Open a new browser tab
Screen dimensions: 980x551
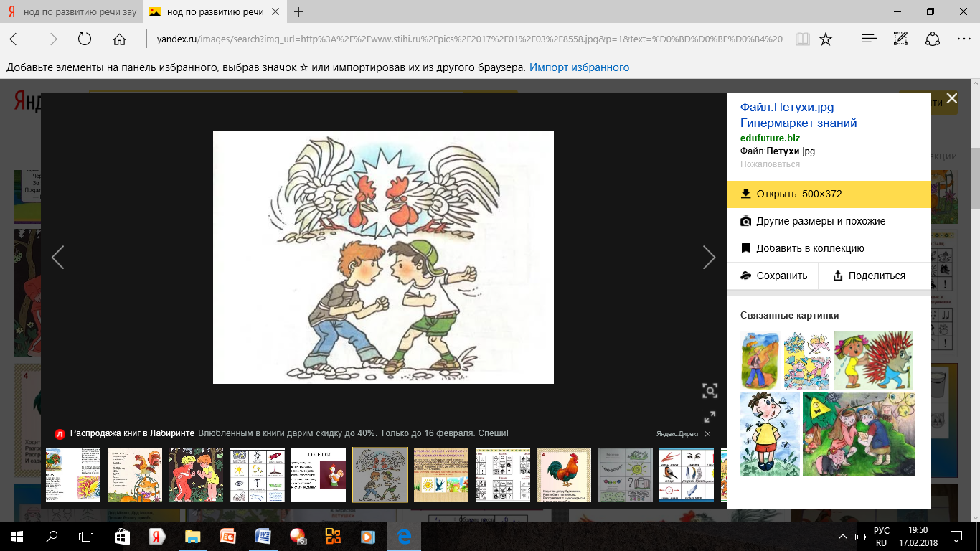[x=299, y=12]
